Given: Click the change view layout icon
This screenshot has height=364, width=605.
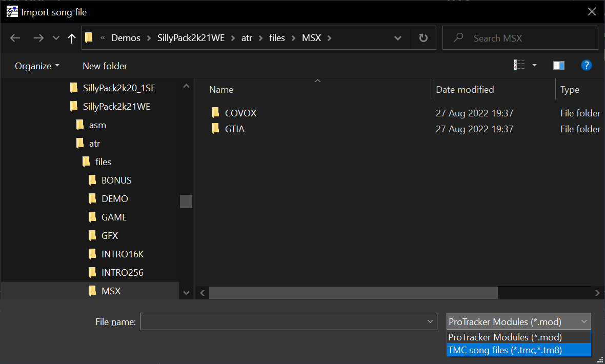Looking at the screenshot, I should (x=519, y=66).
